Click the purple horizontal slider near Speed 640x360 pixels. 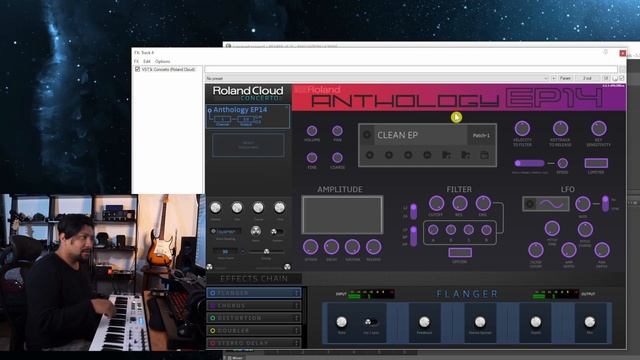click(529, 163)
